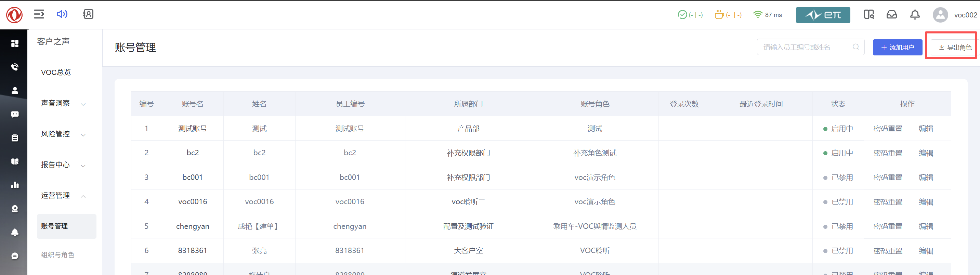Click the search magnifier in employee search box
The width and height of the screenshot is (980, 275).
click(x=855, y=47)
